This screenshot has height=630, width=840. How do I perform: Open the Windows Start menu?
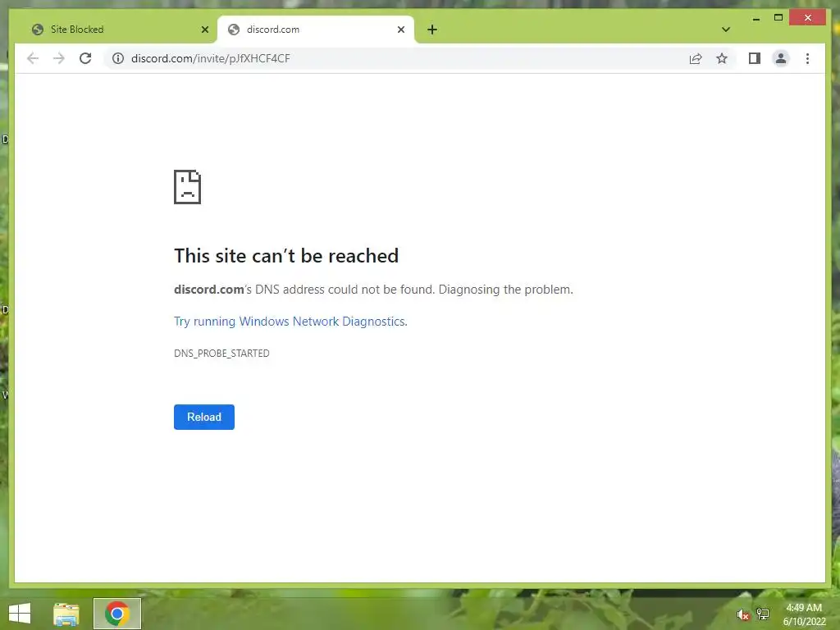[20, 614]
